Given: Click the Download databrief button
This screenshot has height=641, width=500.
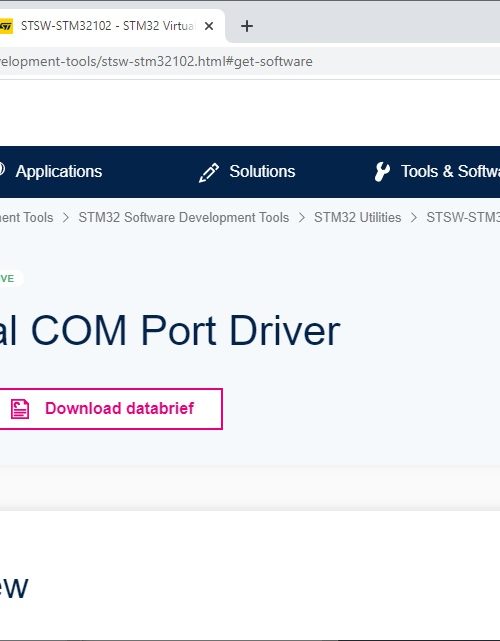Looking at the screenshot, I should [x=111, y=409].
